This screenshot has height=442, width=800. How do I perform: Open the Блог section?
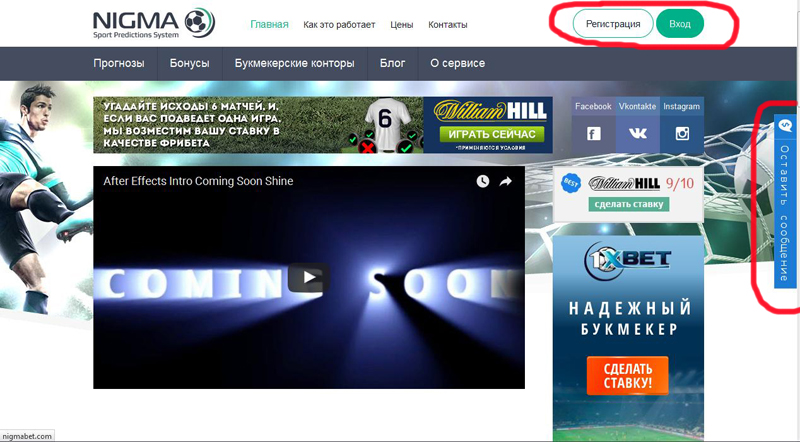pos(392,63)
